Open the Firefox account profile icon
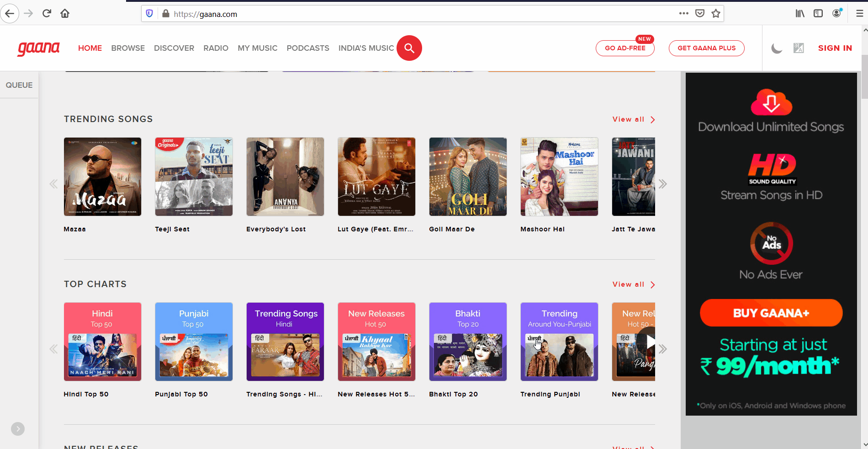This screenshot has height=449, width=868. point(837,13)
